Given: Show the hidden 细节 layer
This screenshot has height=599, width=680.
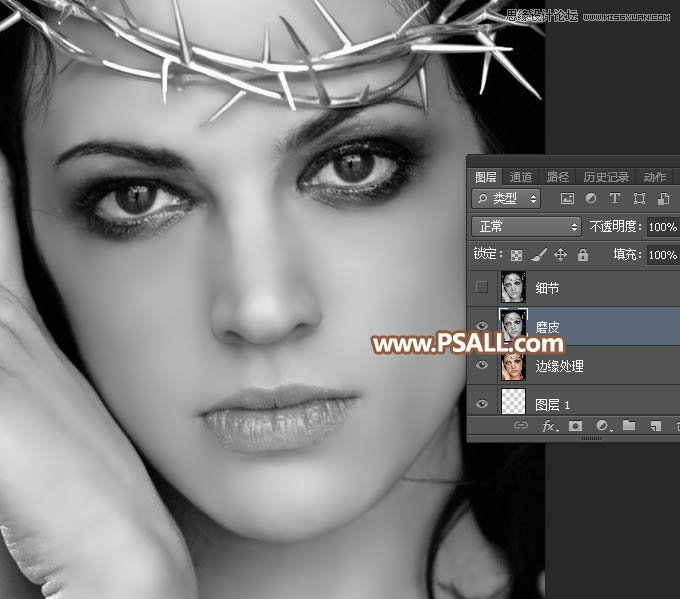Looking at the screenshot, I should [x=482, y=287].
